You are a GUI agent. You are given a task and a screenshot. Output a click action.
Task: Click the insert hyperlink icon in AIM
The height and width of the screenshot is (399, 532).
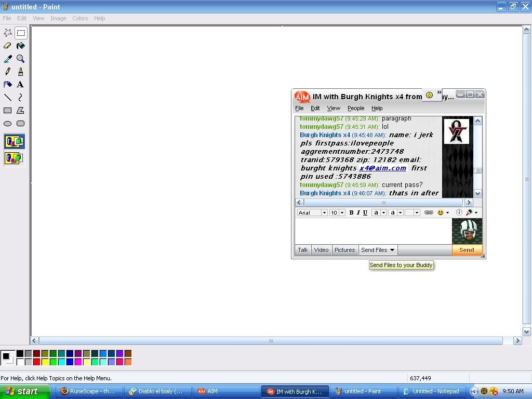click(x=429, y=212)
